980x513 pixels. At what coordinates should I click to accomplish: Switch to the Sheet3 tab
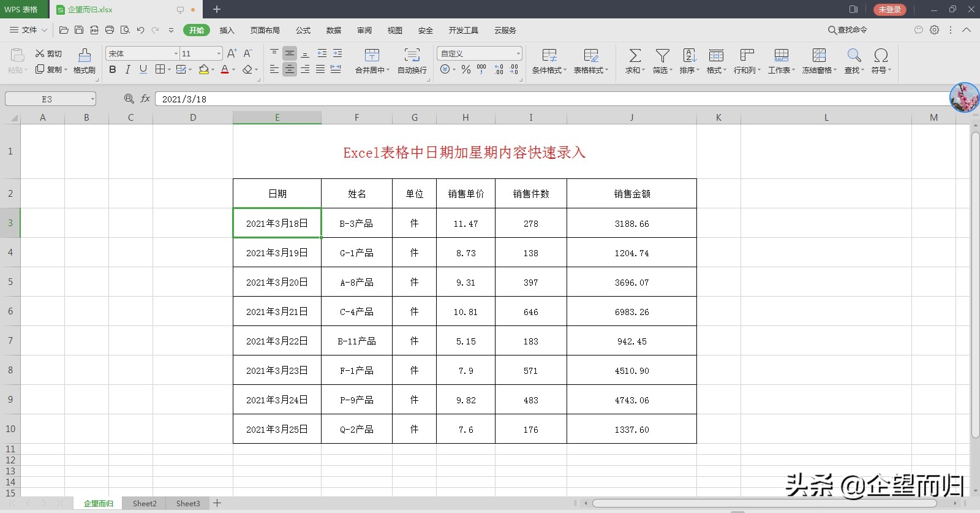(188, 503)
